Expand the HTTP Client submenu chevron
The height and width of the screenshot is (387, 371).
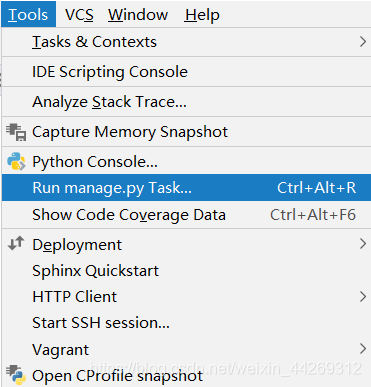[x=363, y=296]
